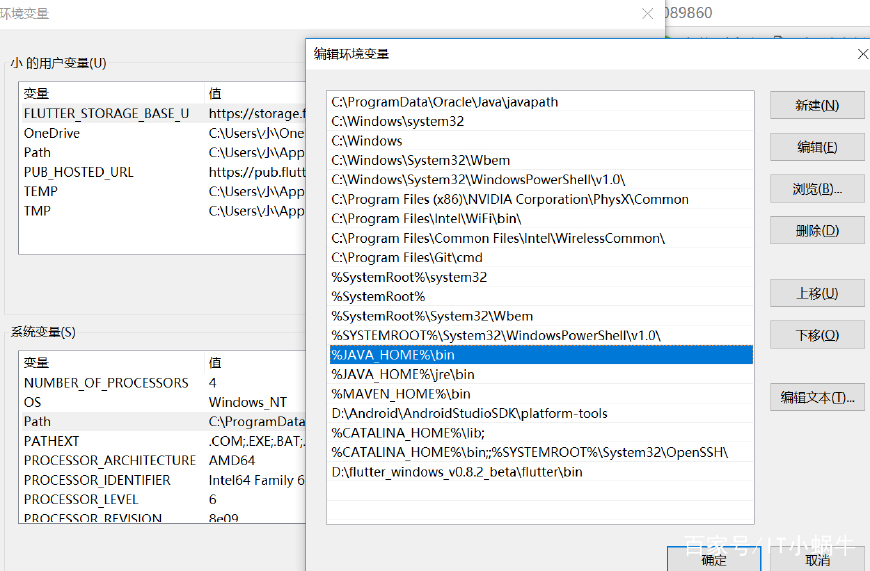
Task: Select the %SystemRoot%\system32 entry
Action: tap(541, 277)
